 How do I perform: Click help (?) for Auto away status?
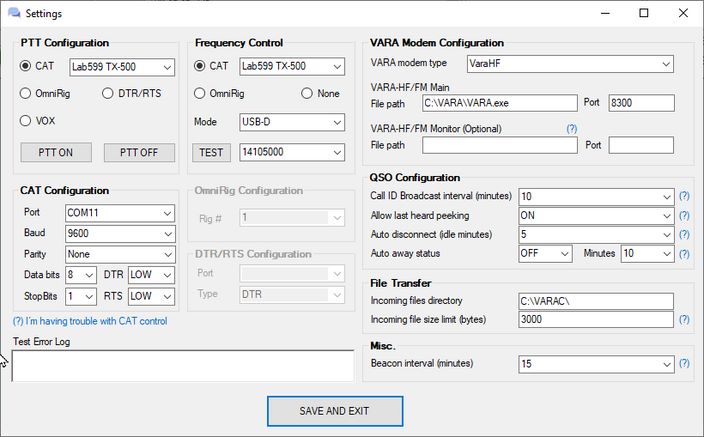[684, 254]
